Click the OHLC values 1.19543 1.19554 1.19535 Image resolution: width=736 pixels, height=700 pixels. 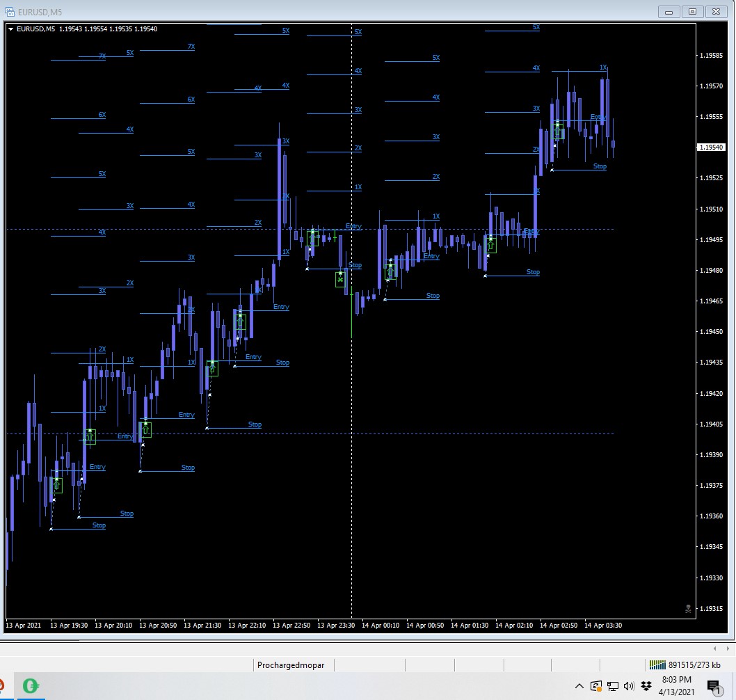pos(95,29)
